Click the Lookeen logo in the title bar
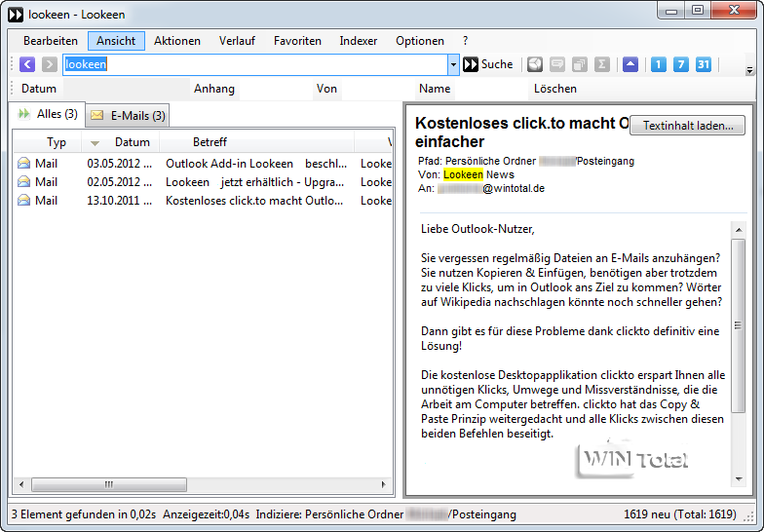 (x=16, y=15)
